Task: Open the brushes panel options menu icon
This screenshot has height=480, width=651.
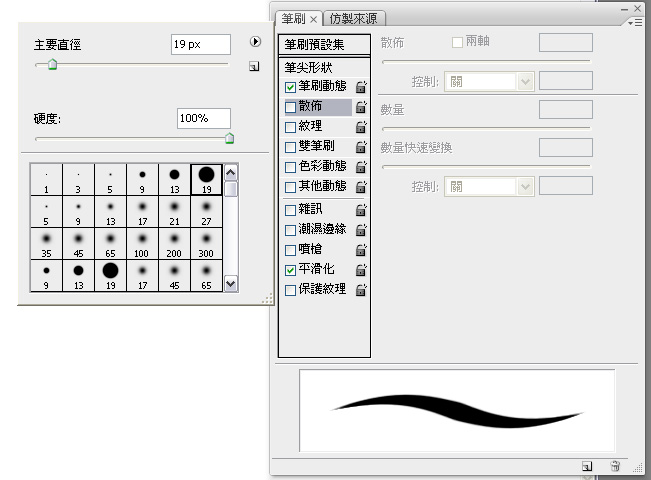Action: (x=636, y=23)
